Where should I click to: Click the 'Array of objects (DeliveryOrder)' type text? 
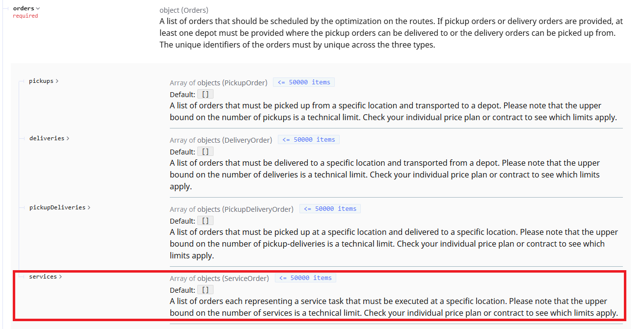click(x=221, y=140)
